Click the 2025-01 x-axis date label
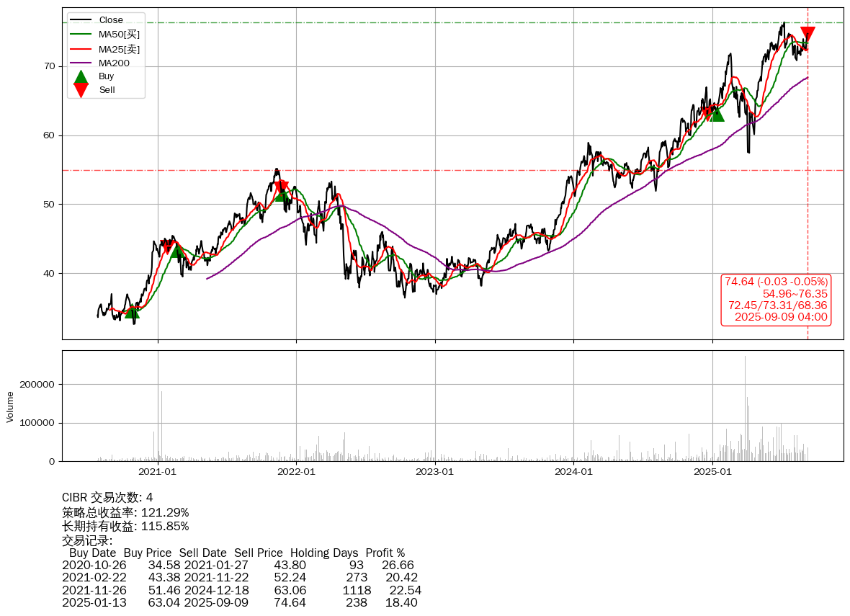 tap(712, 472)
